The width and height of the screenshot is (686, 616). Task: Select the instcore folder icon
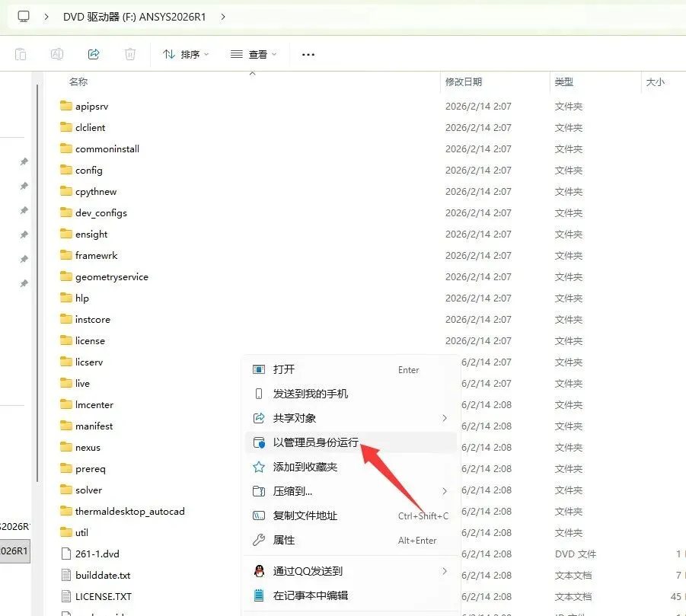pos(66,319)
